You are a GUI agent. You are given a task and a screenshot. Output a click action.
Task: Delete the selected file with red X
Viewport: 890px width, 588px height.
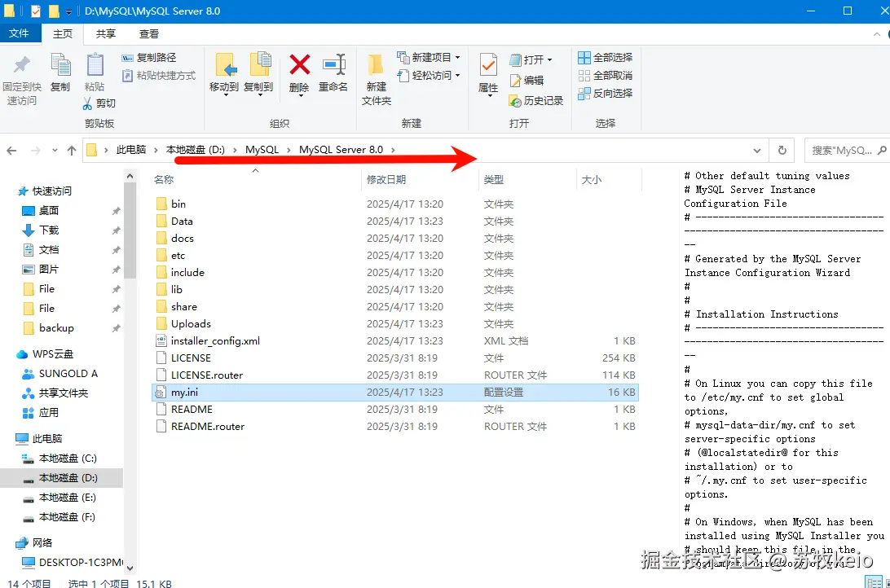click(x=299, y=74)
